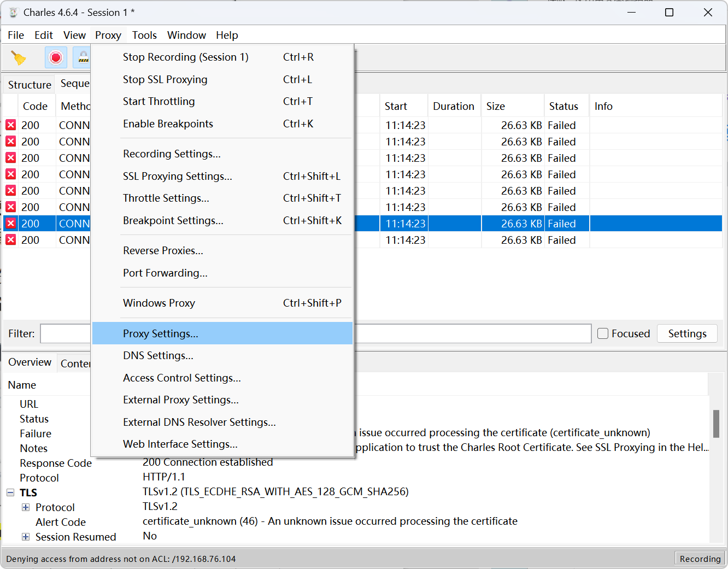Sort by the Duration column header
Screen dimensions: 728x569
(455, 106)
